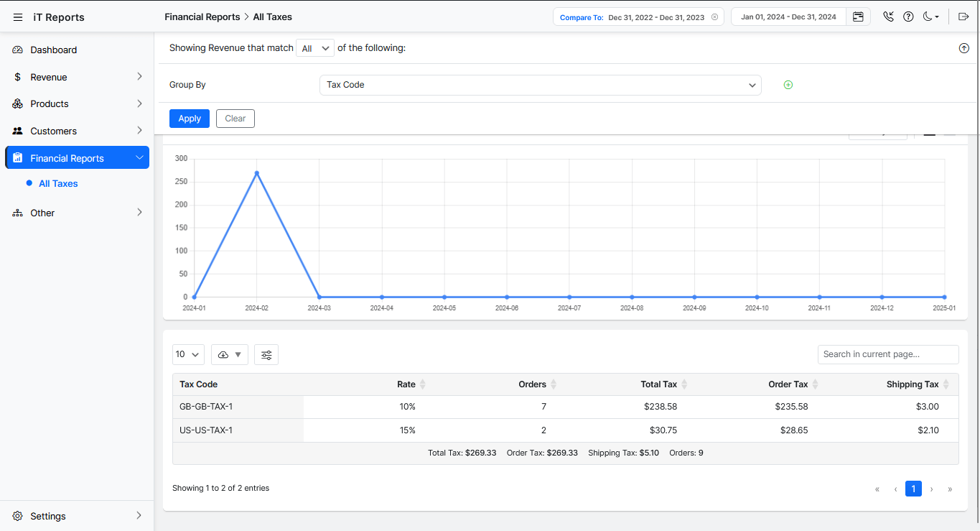The width and height of the screenshot is (980, 531).
Task: Click the phone callback icon in header
Action: click(x=889, y=17)
